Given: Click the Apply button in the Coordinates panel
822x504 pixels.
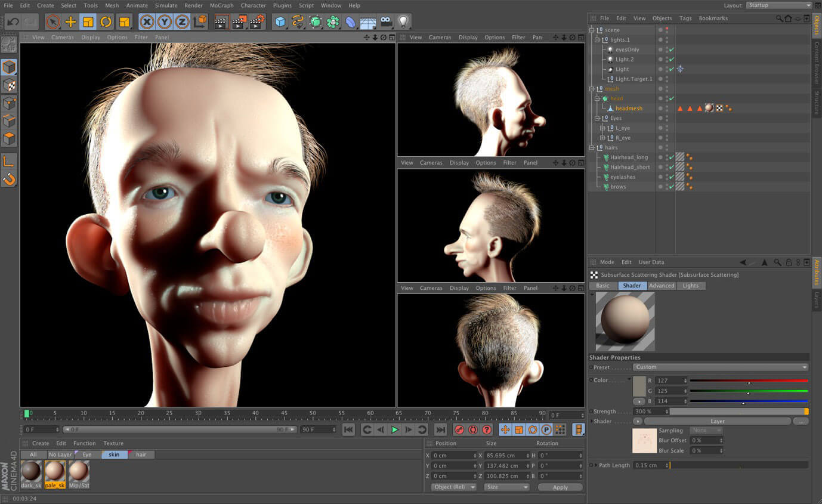Looking at the screenshot, I should click(x=560, y=487).
